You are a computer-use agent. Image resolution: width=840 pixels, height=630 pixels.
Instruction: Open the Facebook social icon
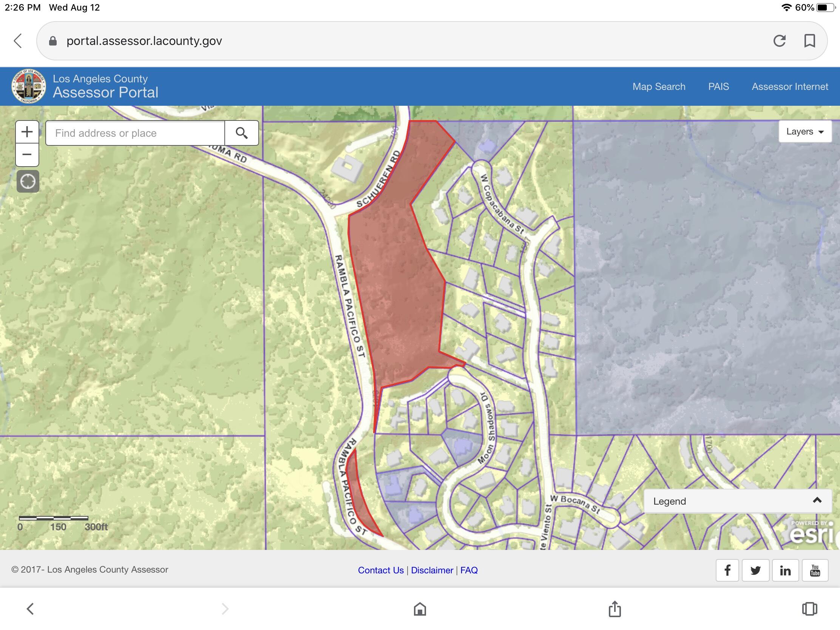(727, 570)
